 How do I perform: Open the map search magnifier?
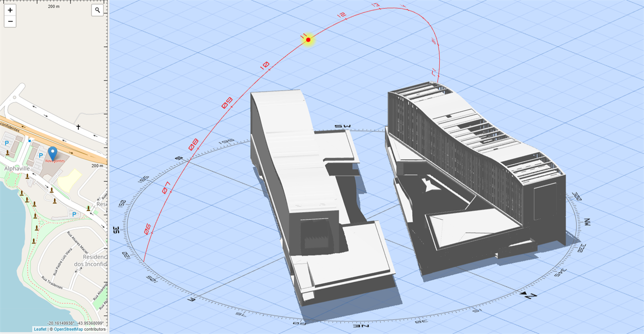(x=98, y=10)
